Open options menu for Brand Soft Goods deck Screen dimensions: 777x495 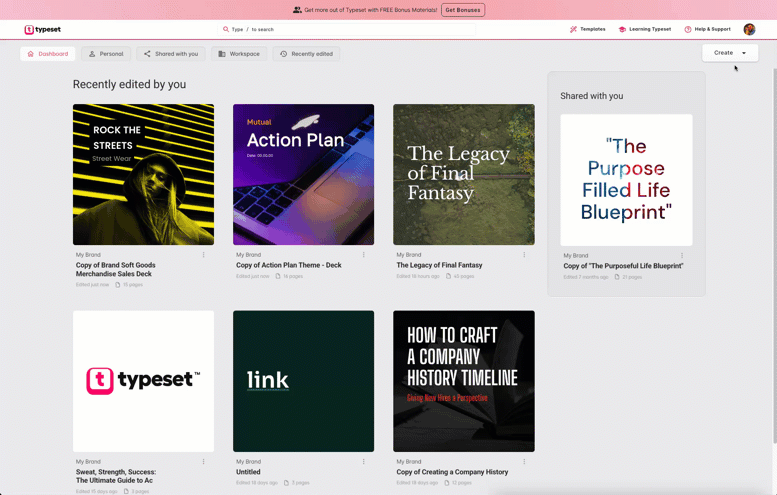203,255
